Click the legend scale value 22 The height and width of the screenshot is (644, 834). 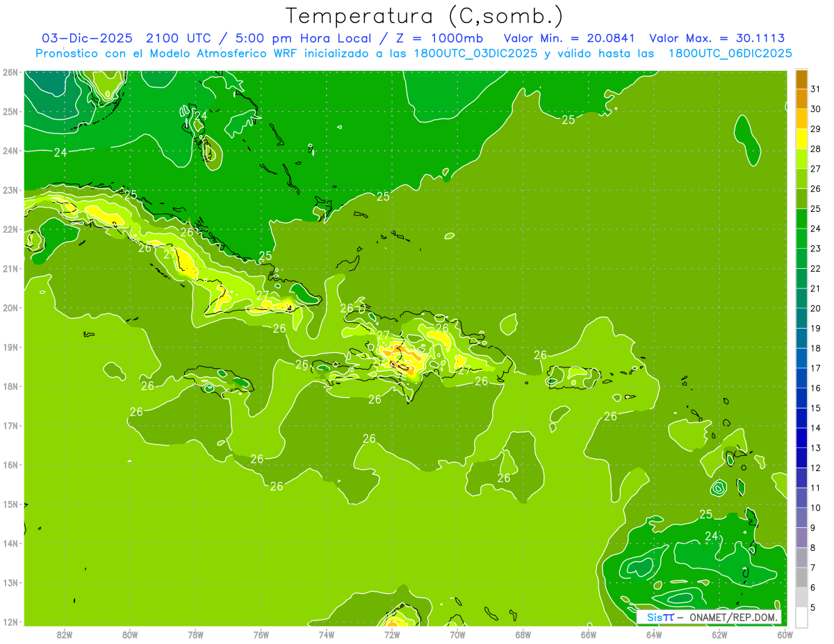pyautogui.click(x=816, y=268)
